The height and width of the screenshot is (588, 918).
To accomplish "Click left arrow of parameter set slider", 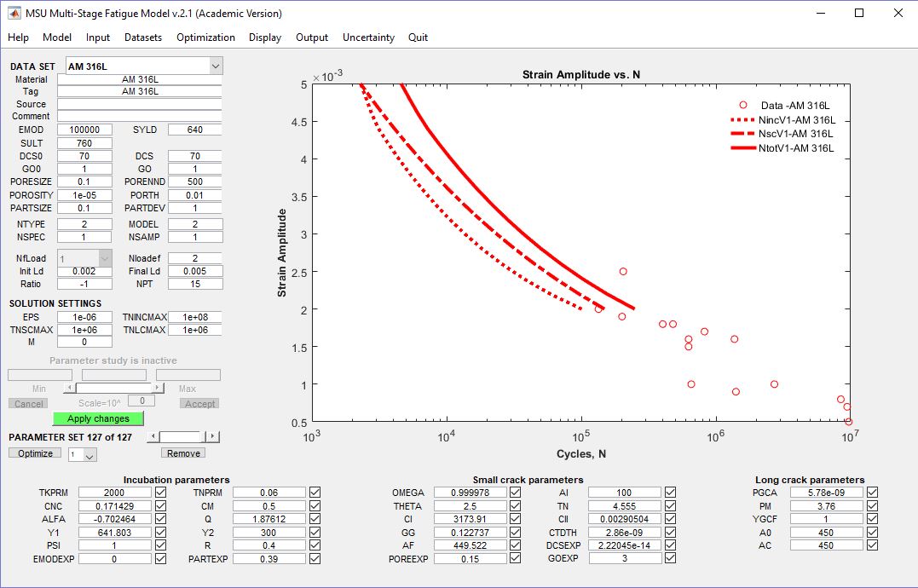I will tap(153, 436).
